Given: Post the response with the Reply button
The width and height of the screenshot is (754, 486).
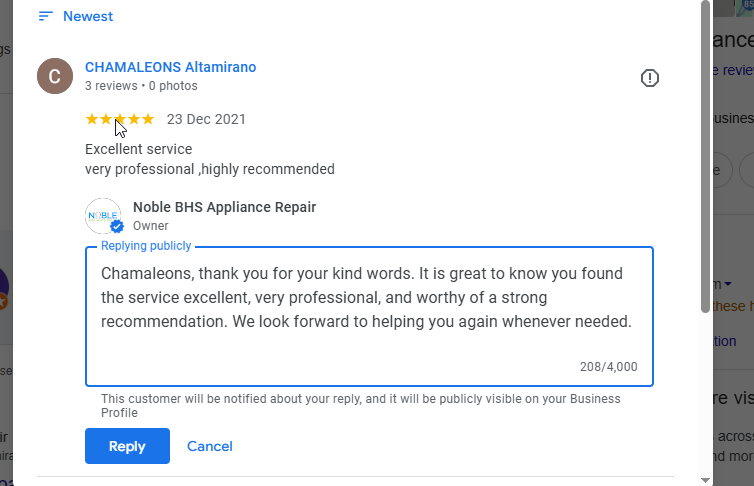Looking at the screenshot, I should [x=127, y=446].
